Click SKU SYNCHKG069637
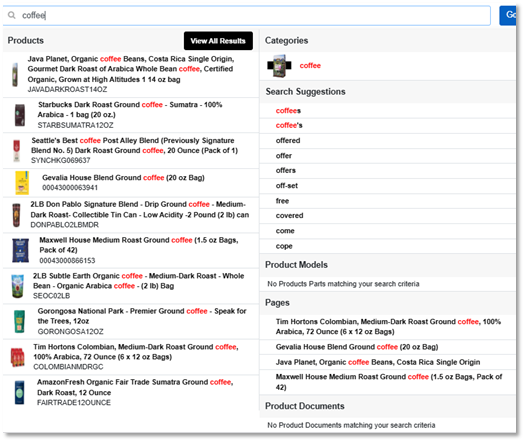This screenshot has width=525, height=442. tap(61, 160)
